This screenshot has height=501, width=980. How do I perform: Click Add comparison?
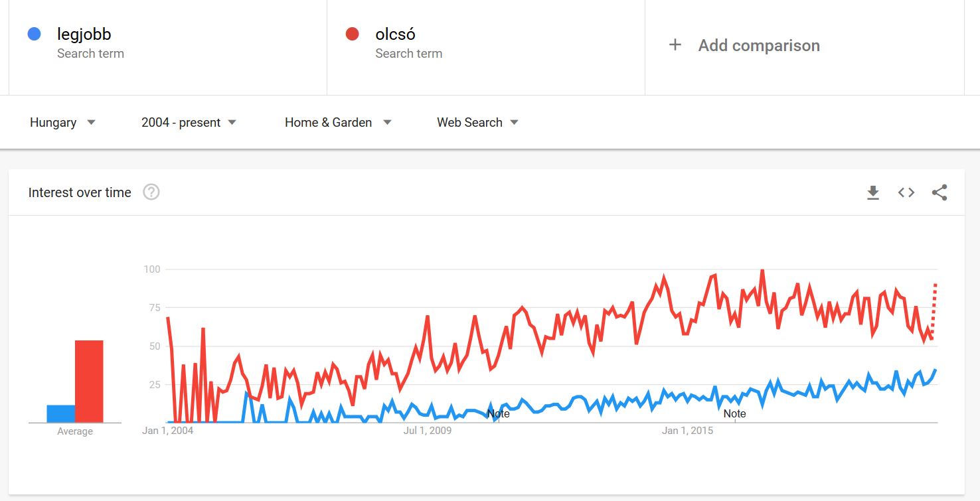click(759, 46)
